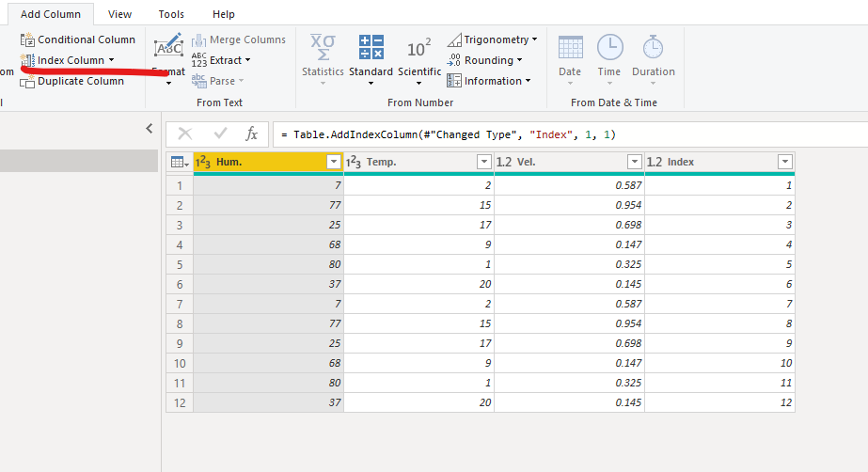Click Index value 12
The height and width of the screenshot is (472, 868).
(720, 402)
